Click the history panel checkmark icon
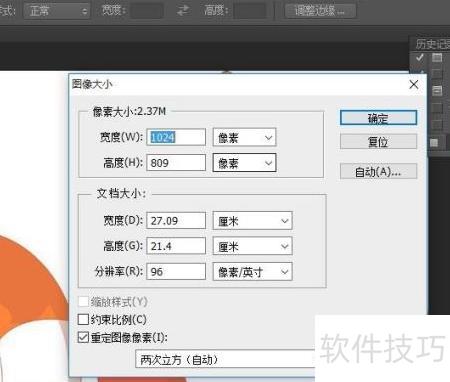The image size is (450, 382). pos(420,57)
